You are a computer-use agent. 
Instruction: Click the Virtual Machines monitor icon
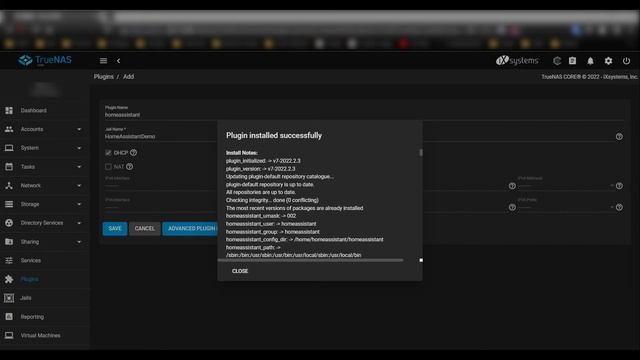pos(9,336)
